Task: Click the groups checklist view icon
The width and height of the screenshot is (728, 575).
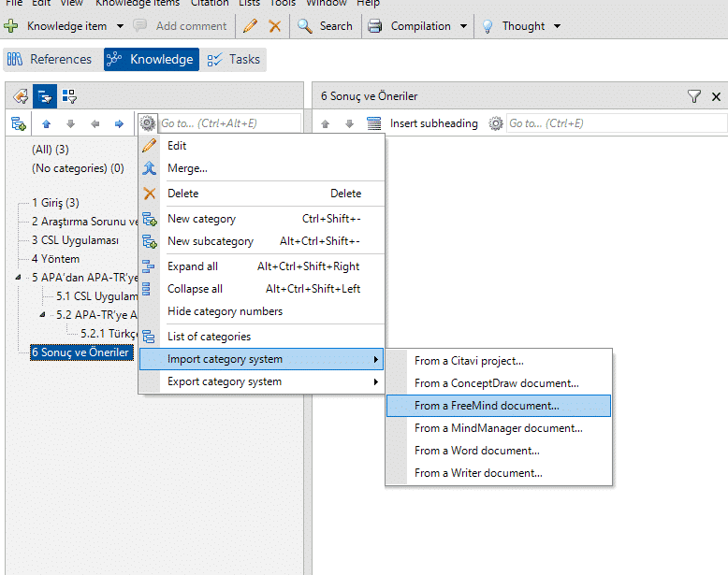Action: tap(69, 96)
